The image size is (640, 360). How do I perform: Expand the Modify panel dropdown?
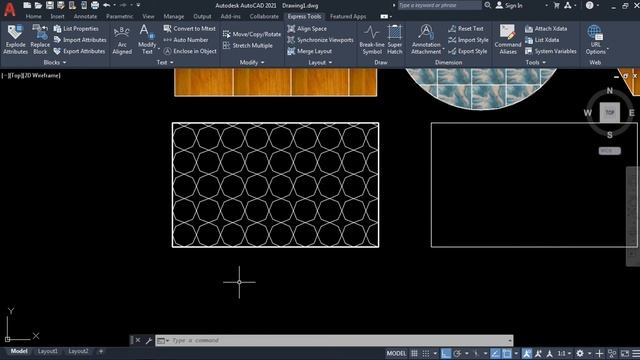(x=252, y=62)
